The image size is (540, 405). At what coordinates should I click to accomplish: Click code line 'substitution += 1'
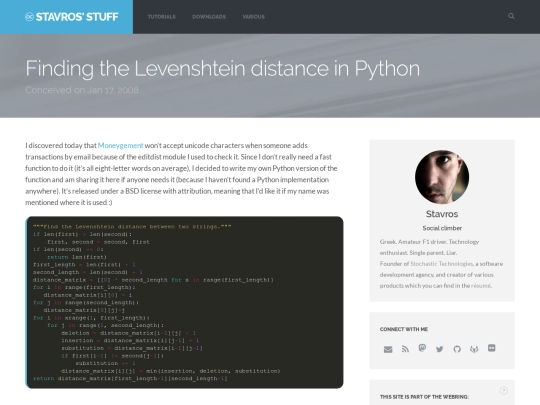coord(105,363)
